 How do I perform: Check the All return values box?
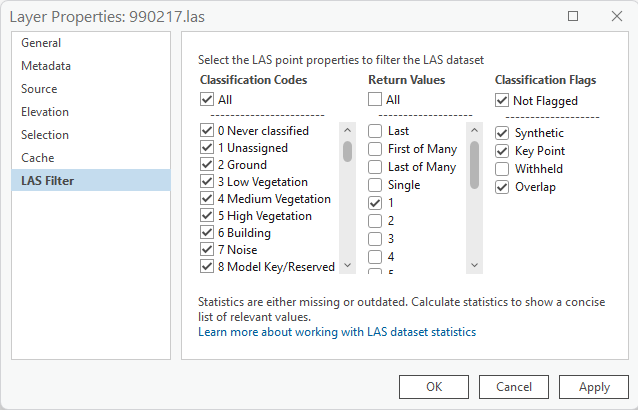point(375,100)
